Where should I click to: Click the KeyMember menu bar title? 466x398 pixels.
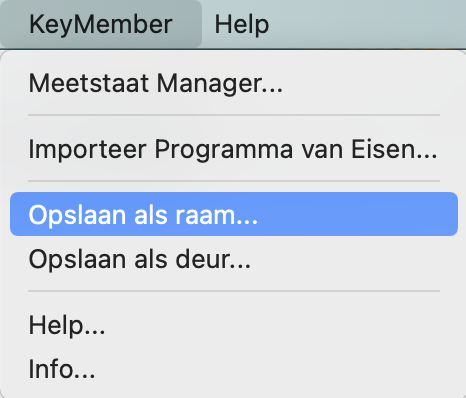tap(101, 24)
